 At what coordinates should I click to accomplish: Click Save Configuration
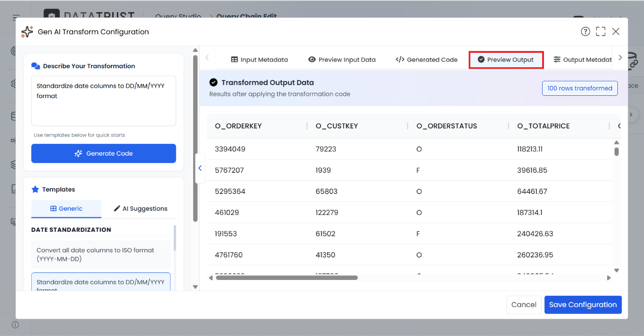pos(583,305)
